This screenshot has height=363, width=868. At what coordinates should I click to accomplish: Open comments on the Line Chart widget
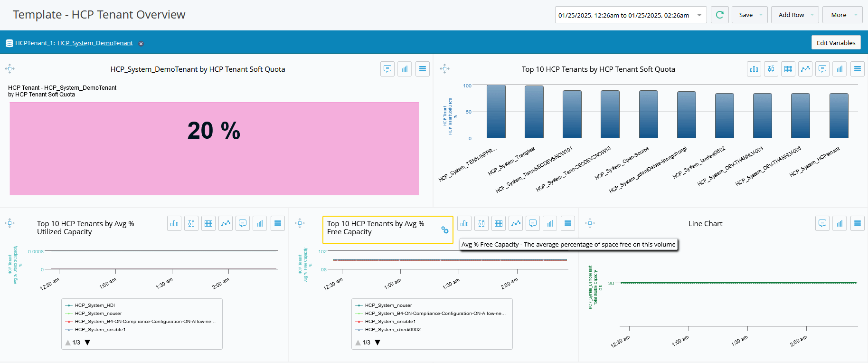click(x=822, y=223)
